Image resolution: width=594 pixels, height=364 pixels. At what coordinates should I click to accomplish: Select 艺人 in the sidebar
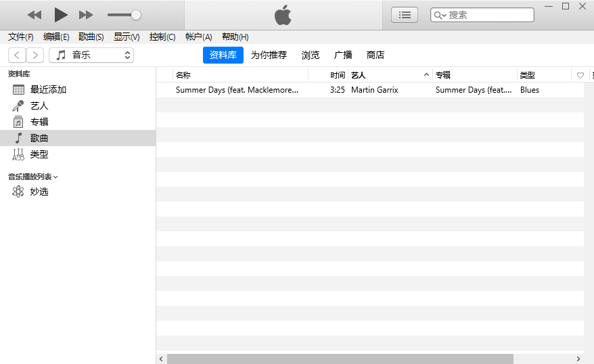point(78,106)
